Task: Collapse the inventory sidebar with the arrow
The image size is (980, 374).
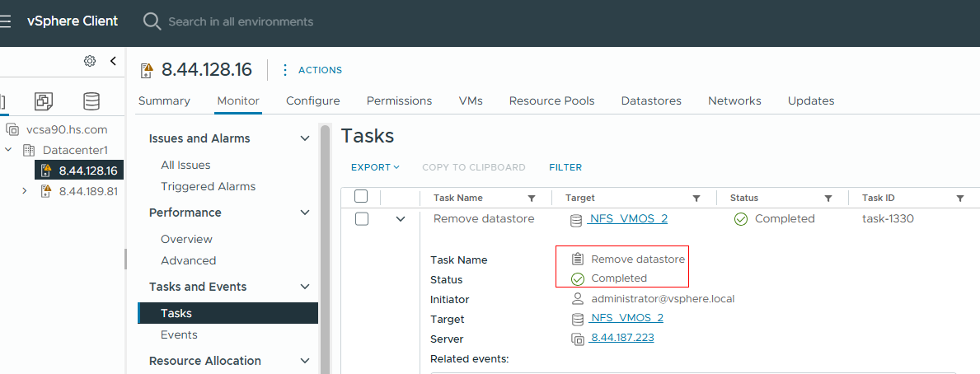Action: [x=113, y=61]
